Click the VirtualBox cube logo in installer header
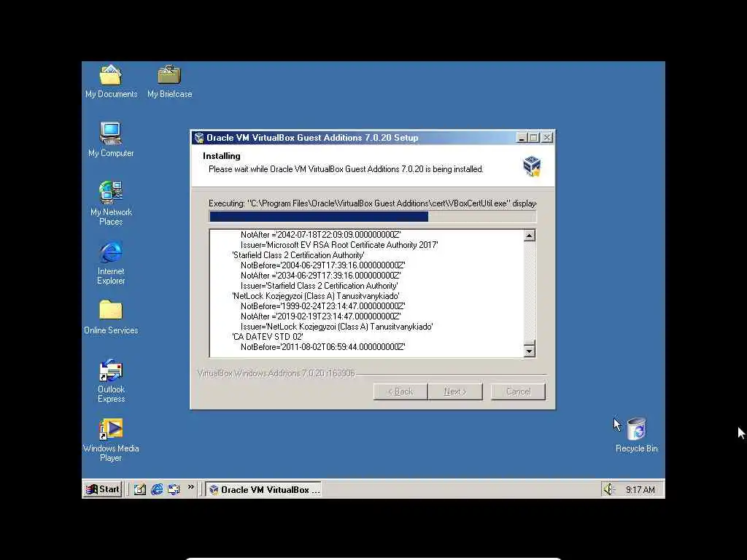The height and width of the screenshot is (560, 747). (x=532, y=166)
